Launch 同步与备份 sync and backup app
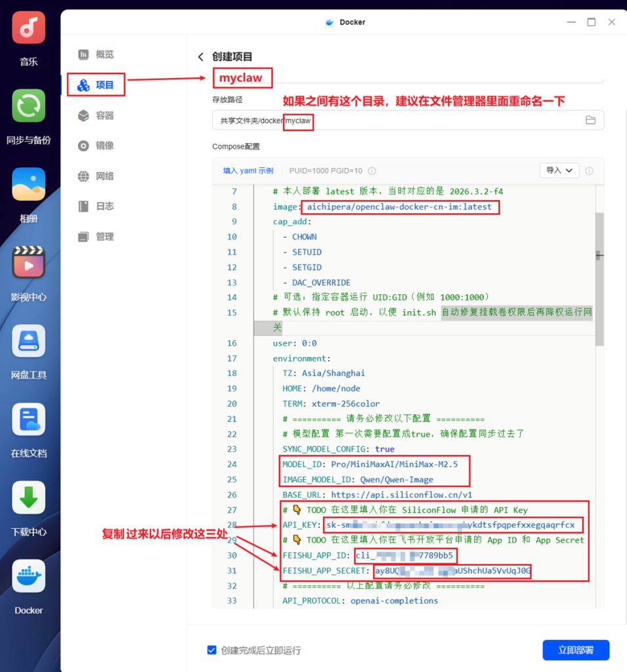 (29, 106)
